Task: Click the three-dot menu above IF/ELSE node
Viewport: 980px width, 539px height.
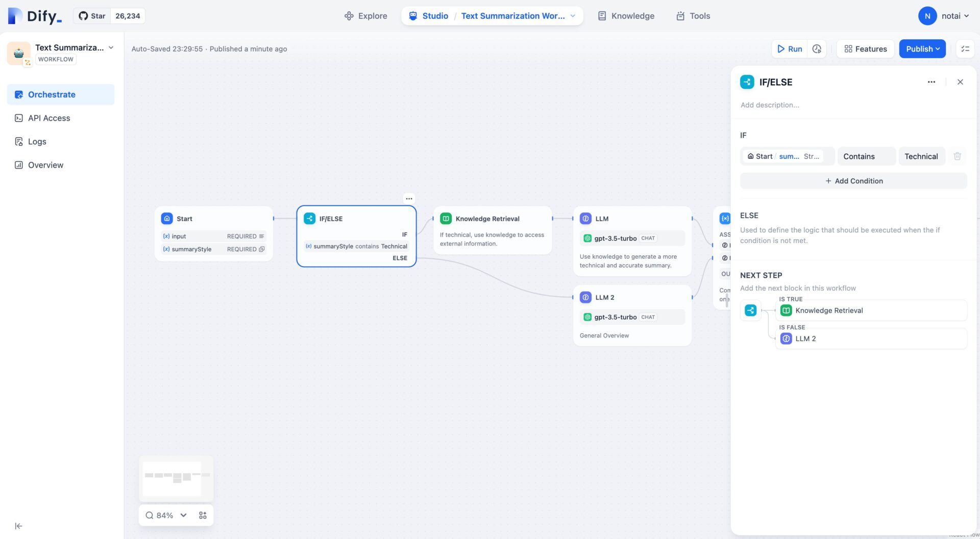Action: coord(409,199)
